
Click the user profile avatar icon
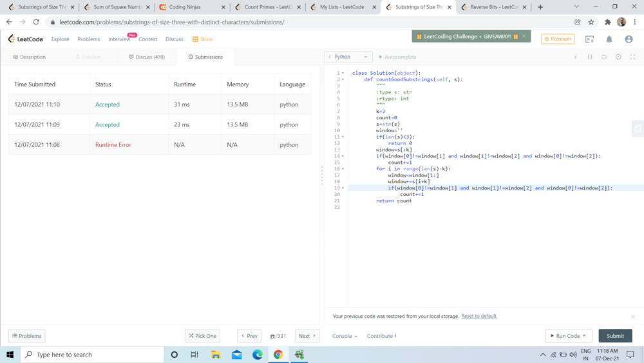tap(629, 39)
